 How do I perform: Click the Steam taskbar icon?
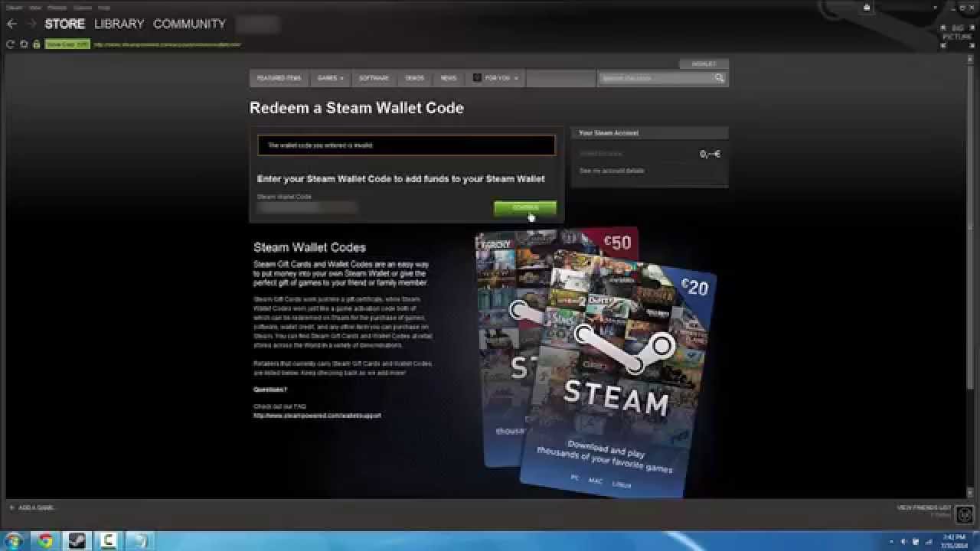tap(76, 541)
